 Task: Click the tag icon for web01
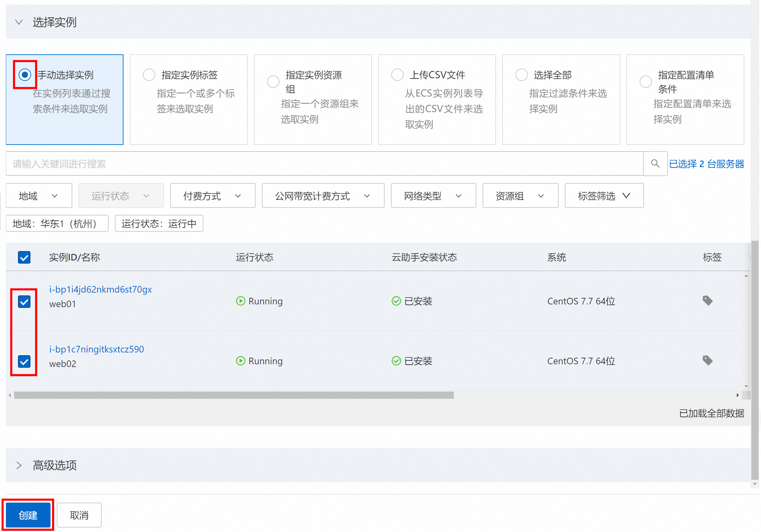(x=707, y=301)
